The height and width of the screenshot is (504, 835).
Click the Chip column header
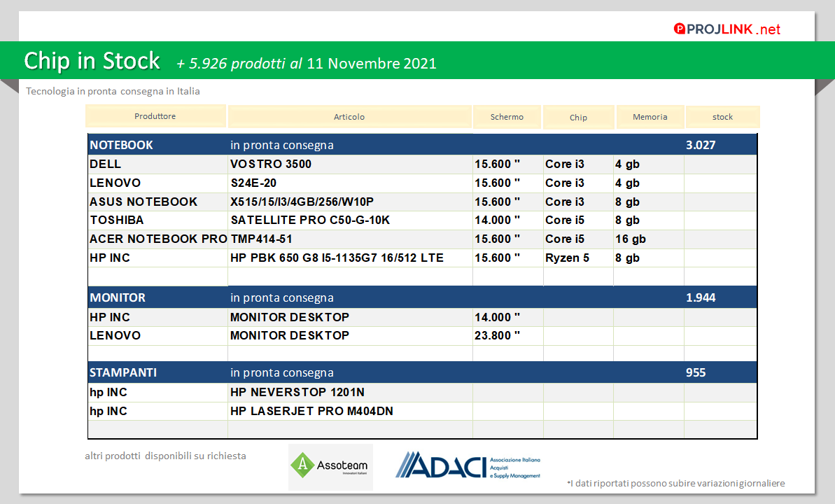578,117
